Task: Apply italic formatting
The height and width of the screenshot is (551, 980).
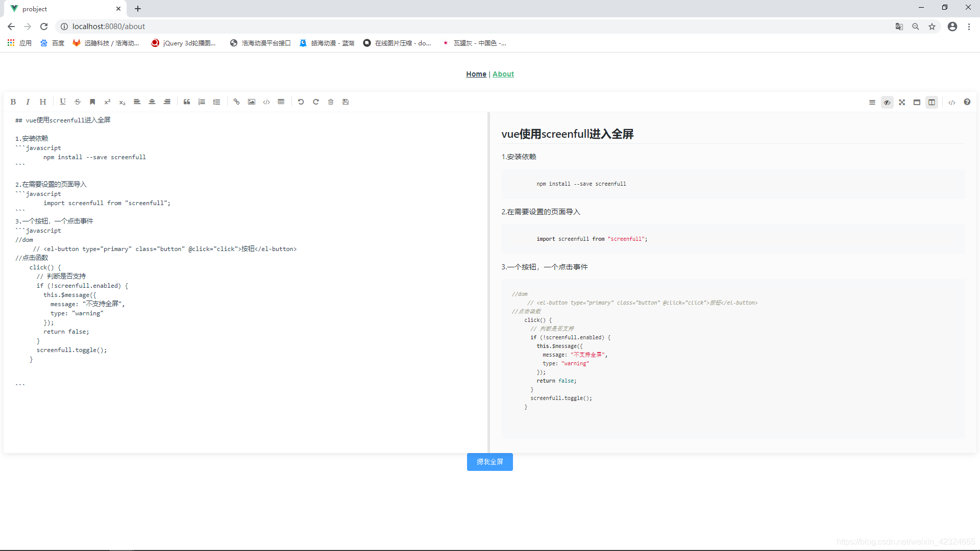Action: (x=28, y=102)
